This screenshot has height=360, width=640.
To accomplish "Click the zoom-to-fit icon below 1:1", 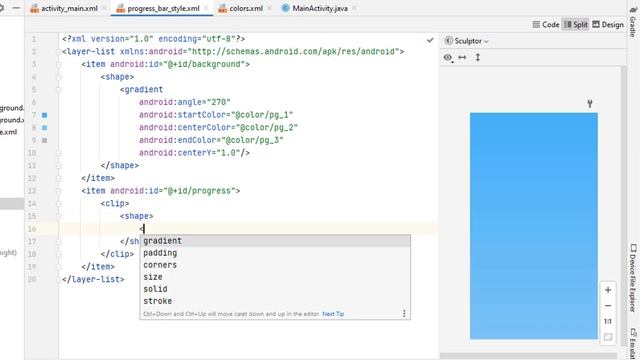I will [608, 337].
